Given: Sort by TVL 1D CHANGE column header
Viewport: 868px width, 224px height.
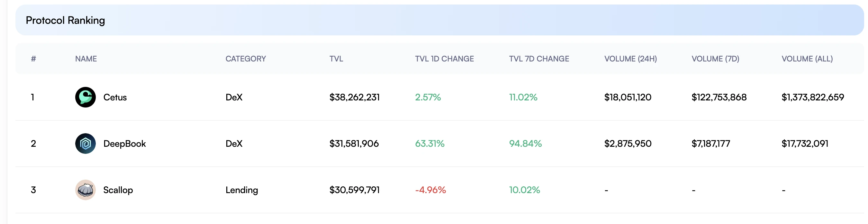Looking at the screenshot, I should pyautogui.click(x=444, y=59).
